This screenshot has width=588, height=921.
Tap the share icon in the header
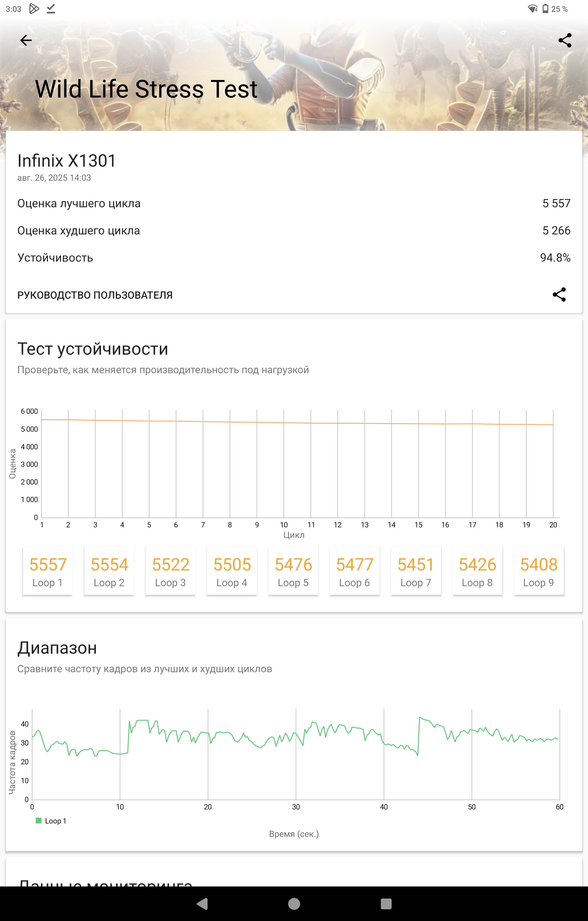(x=565, y=40)
